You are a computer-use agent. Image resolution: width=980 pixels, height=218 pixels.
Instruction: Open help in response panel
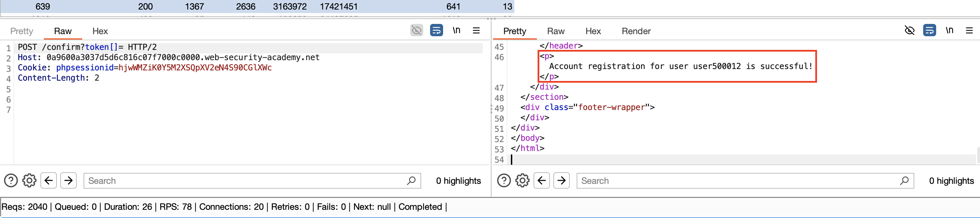[504, 180]
